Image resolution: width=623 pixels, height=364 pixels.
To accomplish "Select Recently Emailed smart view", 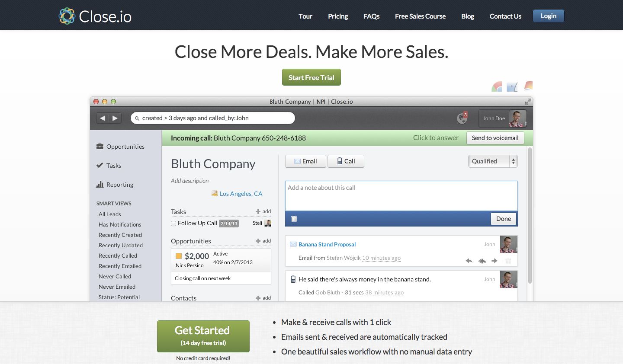I will click(x=120, y=266).
